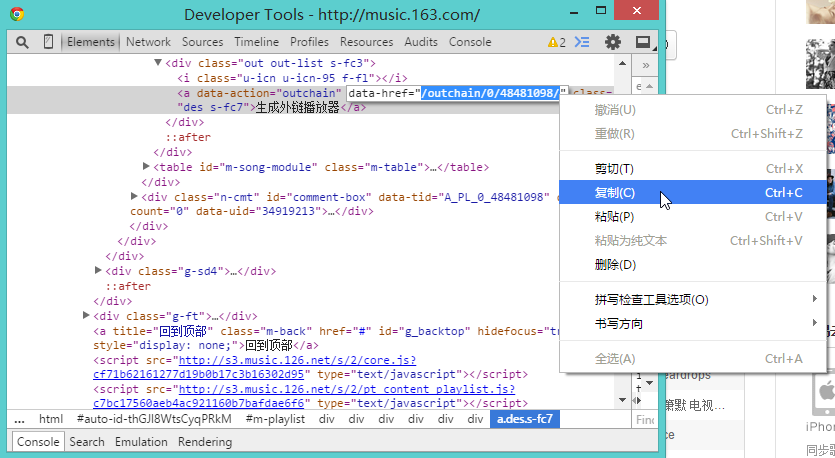Open the core.js script link

pyautogui.click(x=255, y=367)
